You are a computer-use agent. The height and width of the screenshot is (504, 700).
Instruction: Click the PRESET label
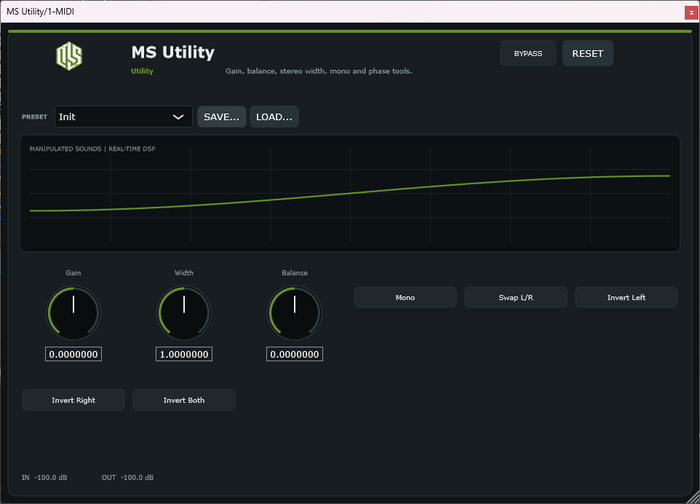coord(34,117)
